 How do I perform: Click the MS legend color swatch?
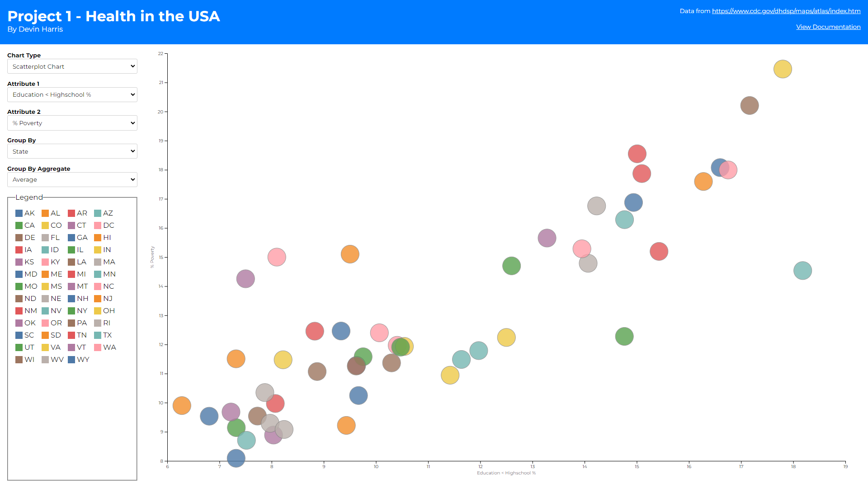(x=45, y=286)
